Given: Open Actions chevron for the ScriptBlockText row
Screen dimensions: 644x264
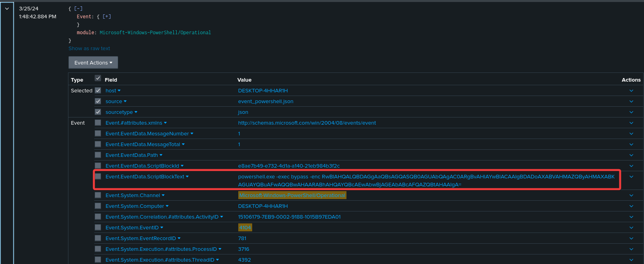Looking at the screenshot, I should [631, 177].
